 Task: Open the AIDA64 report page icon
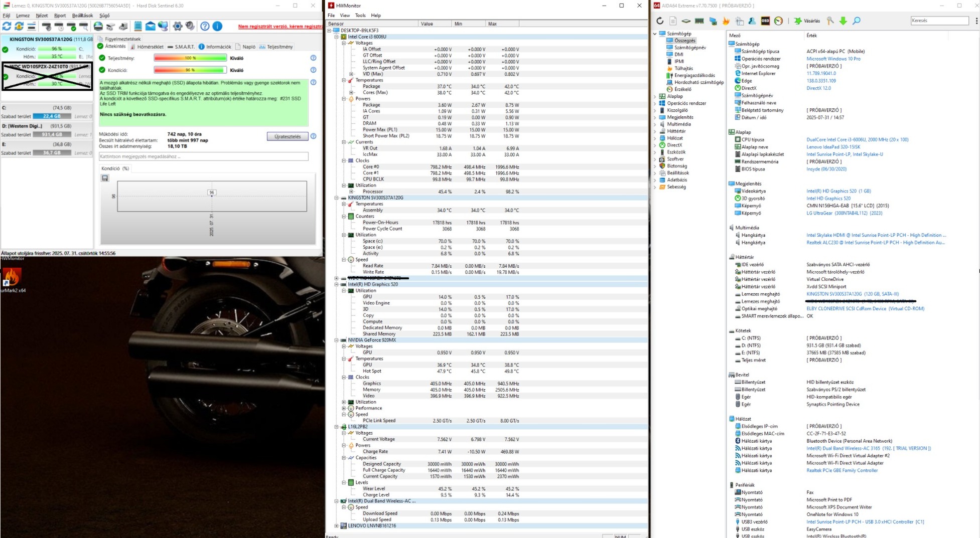[x=673, y=21]
